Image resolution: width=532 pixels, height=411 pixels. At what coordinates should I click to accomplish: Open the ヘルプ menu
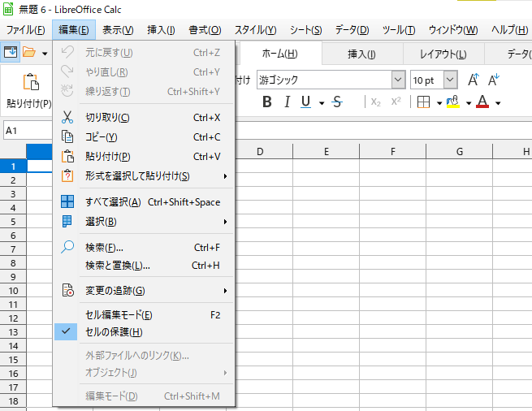tap(509, 30)
